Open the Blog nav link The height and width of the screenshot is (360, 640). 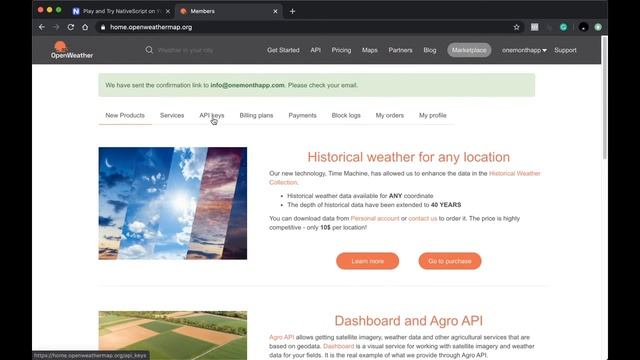pyautogui.click(x=430, y=50)
